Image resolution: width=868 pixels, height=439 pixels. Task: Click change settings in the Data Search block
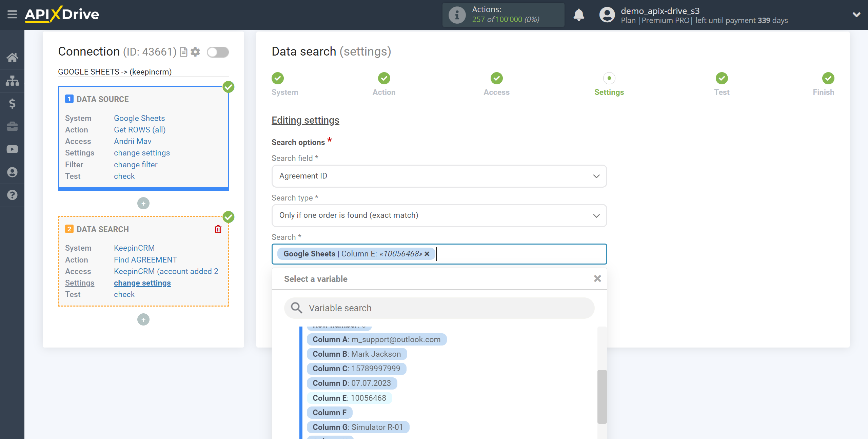pyautogui.click(x=142, y=283)
